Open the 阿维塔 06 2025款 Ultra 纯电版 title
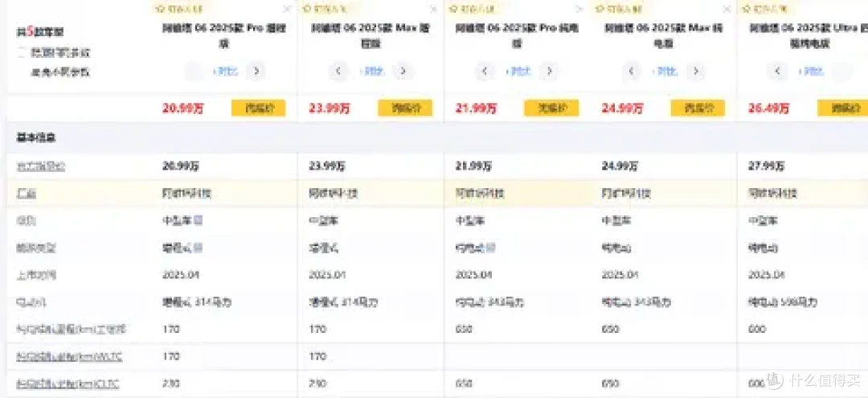Image resolution: width=868 pixels, height=398 pixels. (809, 35)
